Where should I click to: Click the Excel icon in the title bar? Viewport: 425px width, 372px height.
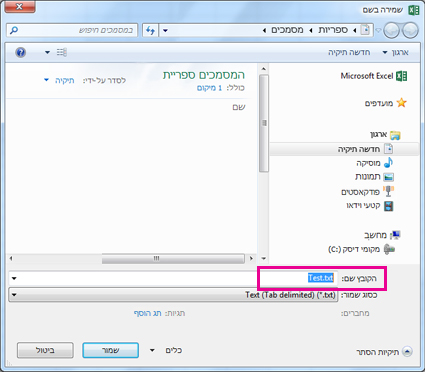tap(413, 10)
